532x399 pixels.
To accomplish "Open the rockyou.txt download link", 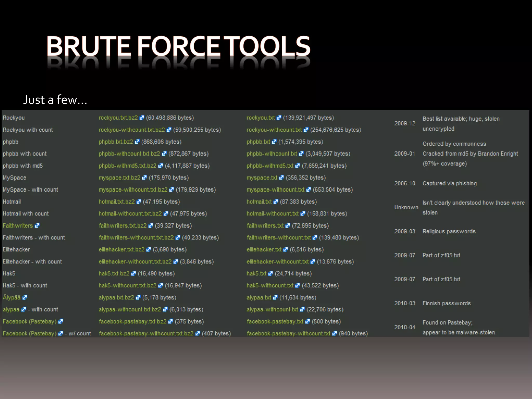I will pos(260,118).
